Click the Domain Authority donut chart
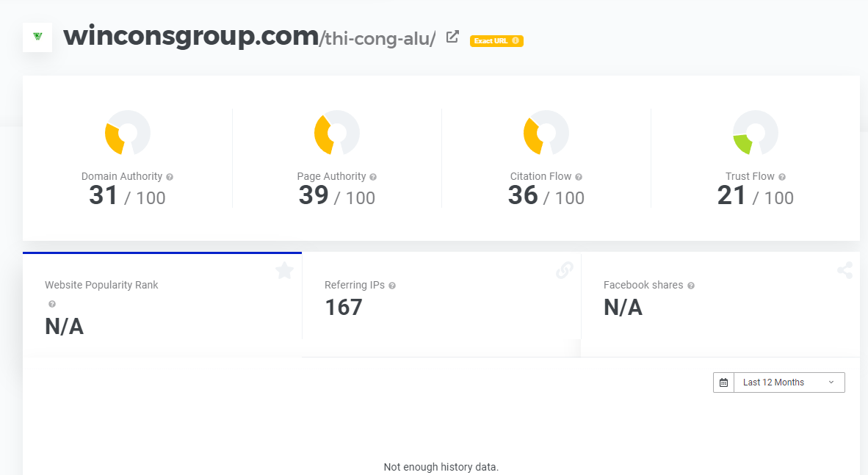This screenshot has width=868, height=475. [127, 133]
